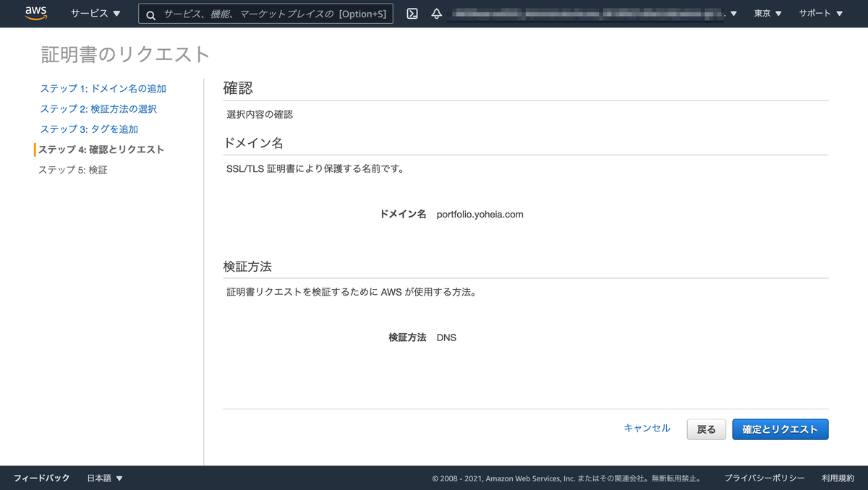Image resolution: width=868 pixels, height=490 pixels.
Task: Open the 日本語 language dropdown
Action: tap(105, 478)
